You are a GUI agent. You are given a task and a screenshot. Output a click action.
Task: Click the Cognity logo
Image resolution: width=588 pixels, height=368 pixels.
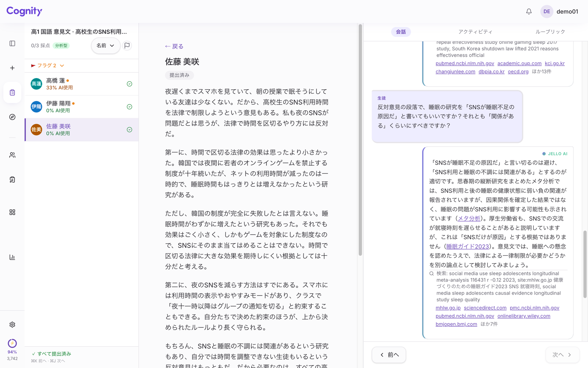coord(24,11)
